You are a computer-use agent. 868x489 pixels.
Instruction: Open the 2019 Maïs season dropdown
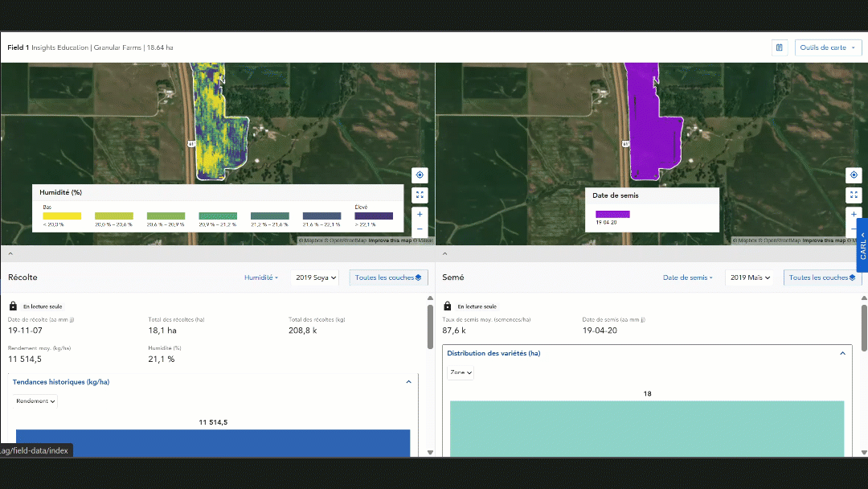[750, 277]
